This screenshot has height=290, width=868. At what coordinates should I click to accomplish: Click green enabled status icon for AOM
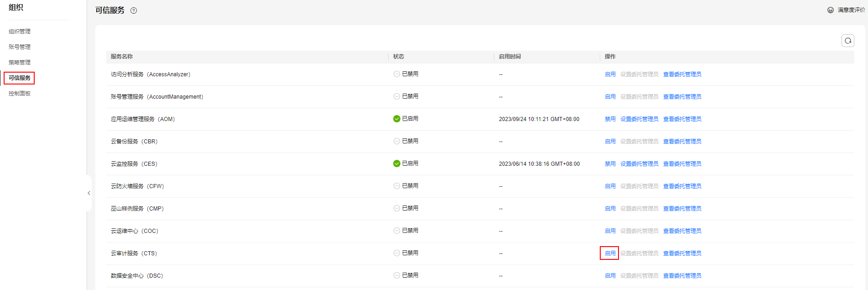(x=397, y=119)
